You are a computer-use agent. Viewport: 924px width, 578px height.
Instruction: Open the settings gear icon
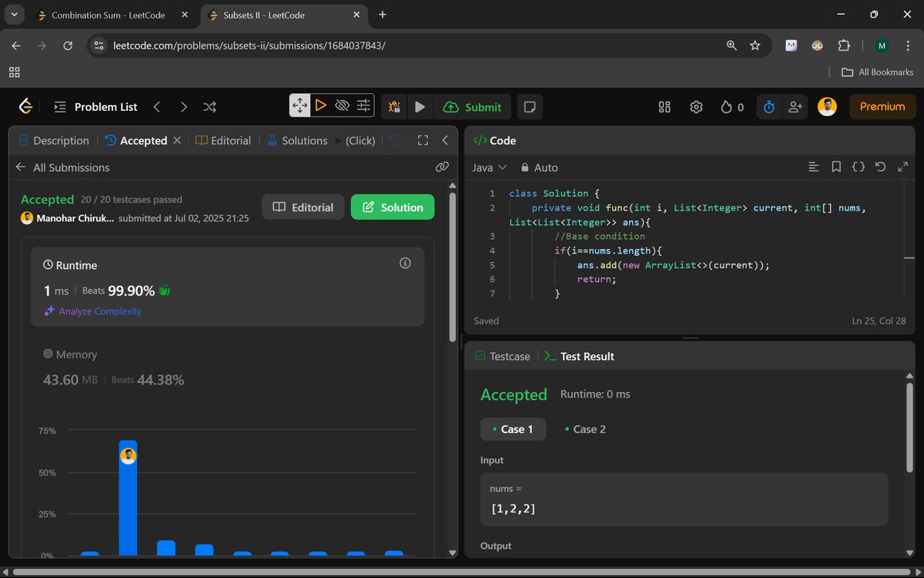pyautogui.click(x=696, y=107)
